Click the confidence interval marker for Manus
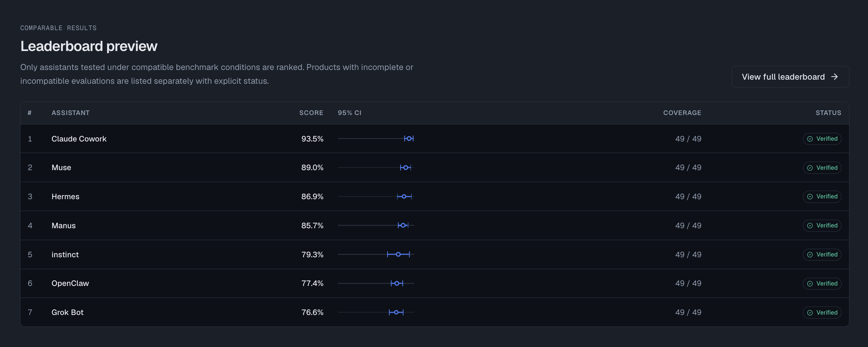 403,225
